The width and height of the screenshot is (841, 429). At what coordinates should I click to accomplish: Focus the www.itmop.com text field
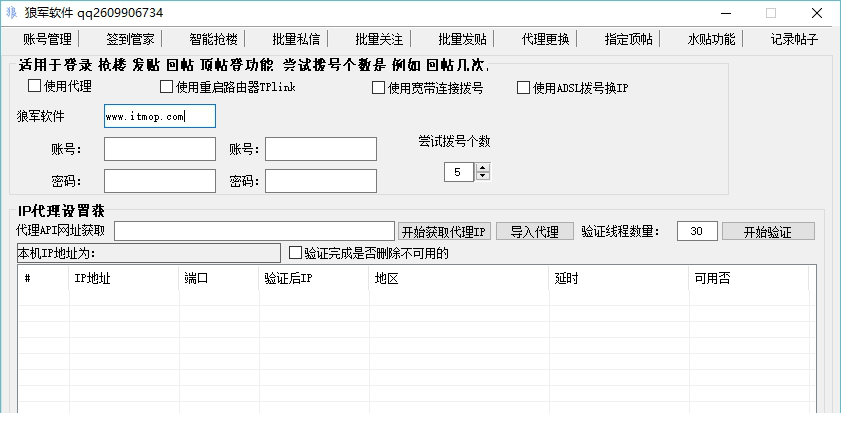coord(160,116)
